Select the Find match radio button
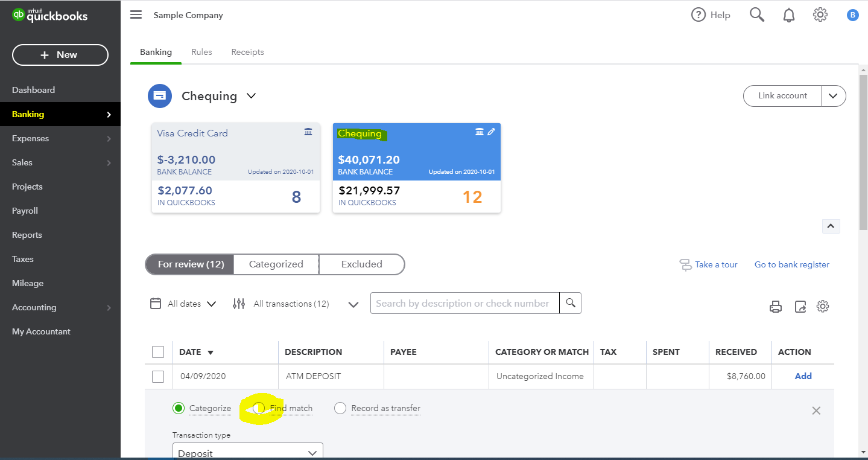The height and width of the screenshot is (460, 868). click(259, 408)
